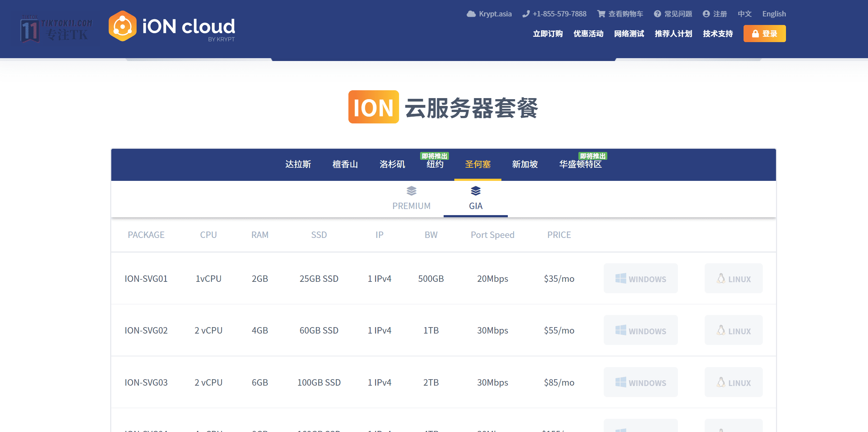Click Windows logo icon in ION-SVG01 row
This screenshot has width=868, height=432.
pos(621,278)
